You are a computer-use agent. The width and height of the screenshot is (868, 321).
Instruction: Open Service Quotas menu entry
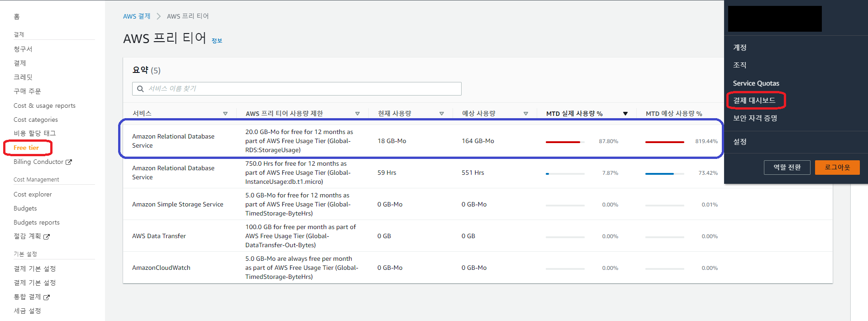[756, 83]
